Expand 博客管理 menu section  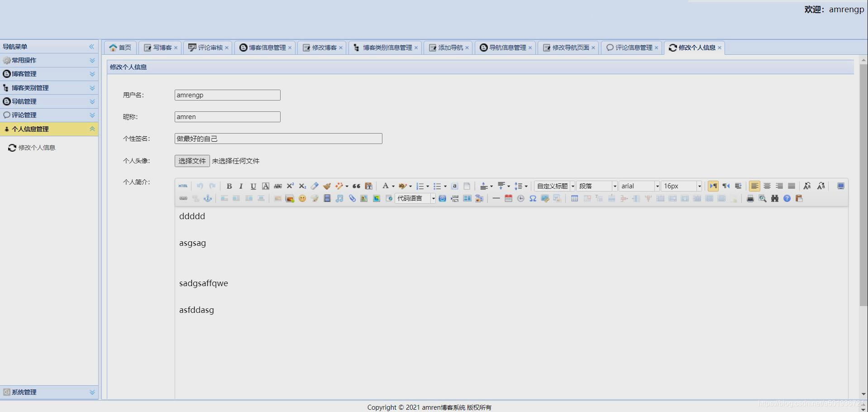(x=49, y=74)
